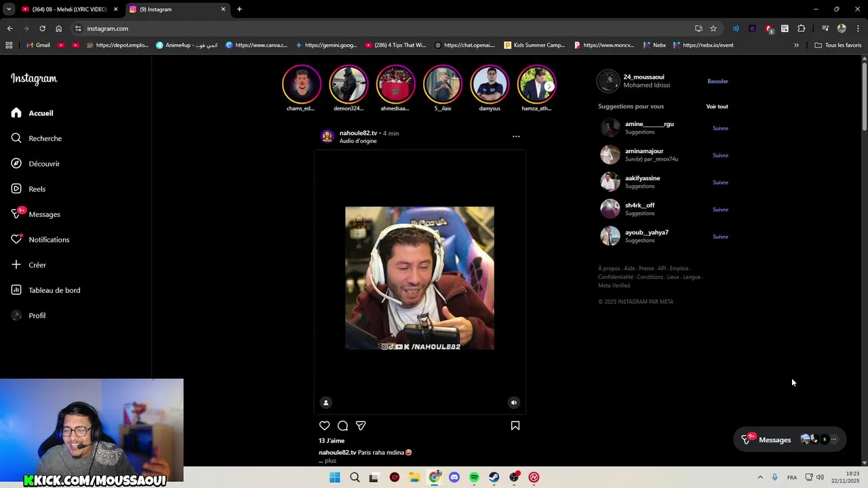The image size is (868, 488).
Task: Open the Accueil home item
Action: (x=32, y=113)
